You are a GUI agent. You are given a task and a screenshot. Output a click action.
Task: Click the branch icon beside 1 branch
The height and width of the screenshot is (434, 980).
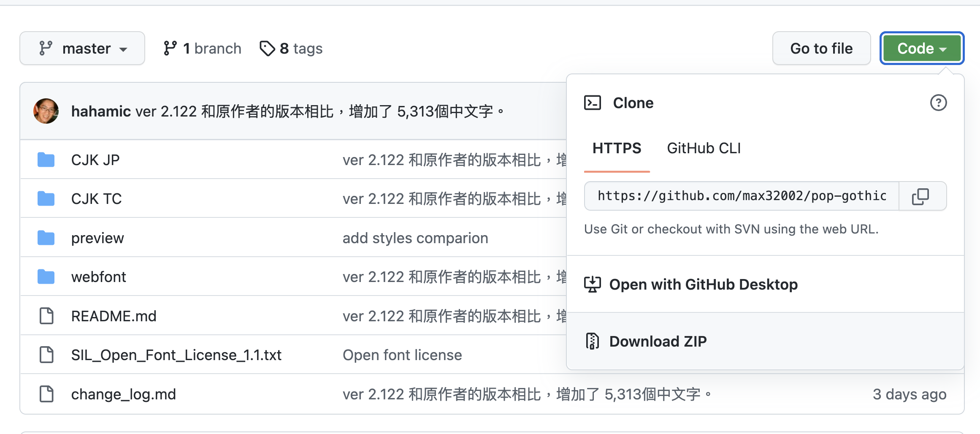tap(170, 49)
